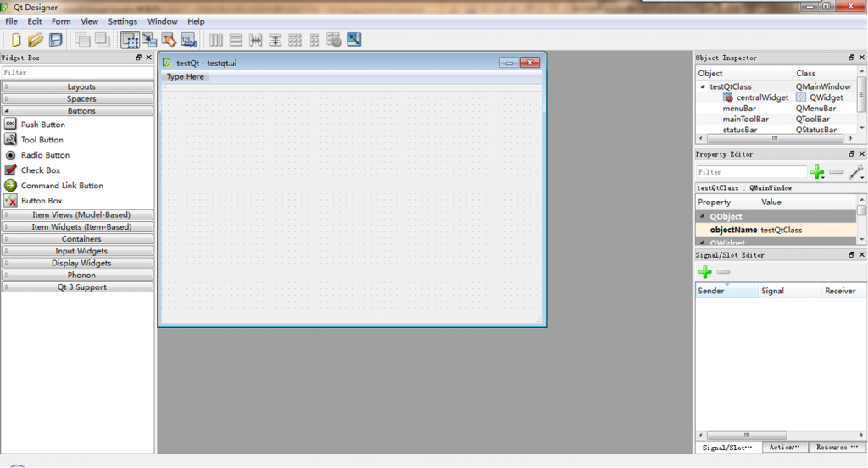The image size is (868, 468).
Task: Expand the Input Widgets category
Action: [77, 251]
